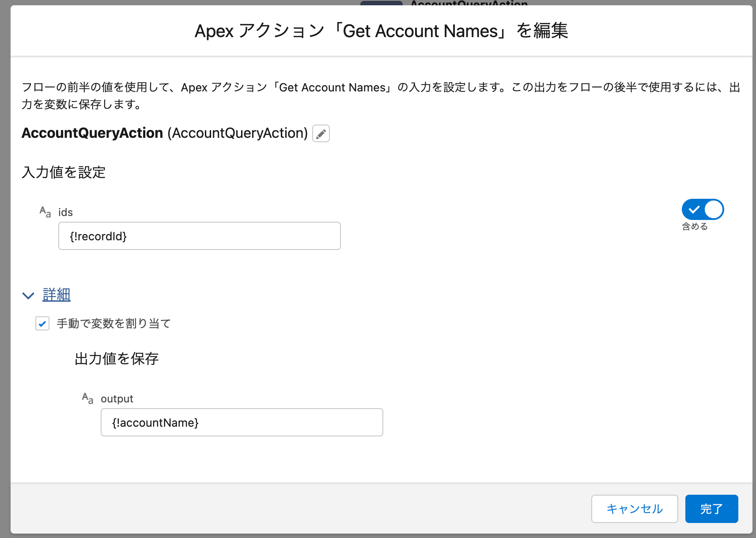Viewport: 756px width, 538px height.
Task: Click the 出力値を保存 section heading
Action: click(x=117, y=359)
